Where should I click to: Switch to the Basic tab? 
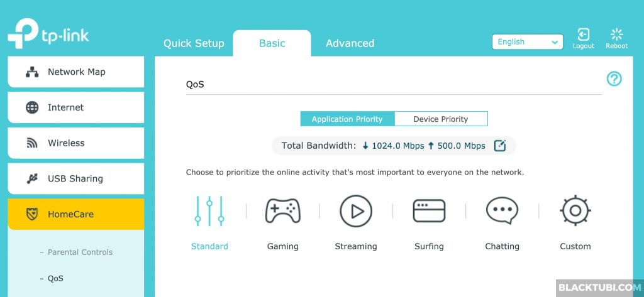point(272,43)
